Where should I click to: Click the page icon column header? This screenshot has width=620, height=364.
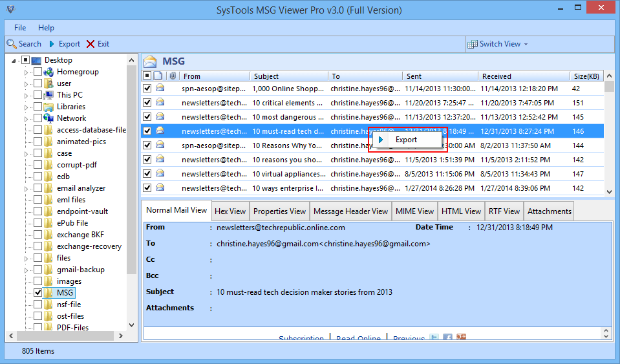(158, 76)
